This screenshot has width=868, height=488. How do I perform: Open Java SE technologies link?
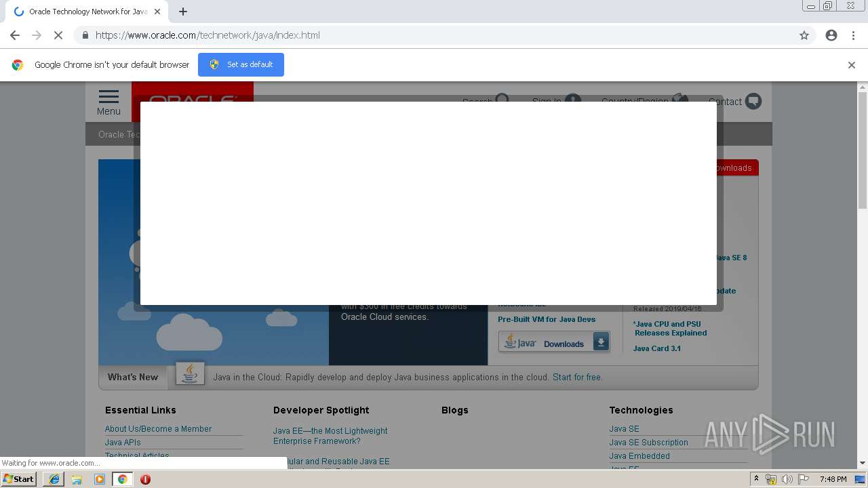[624, 429]
